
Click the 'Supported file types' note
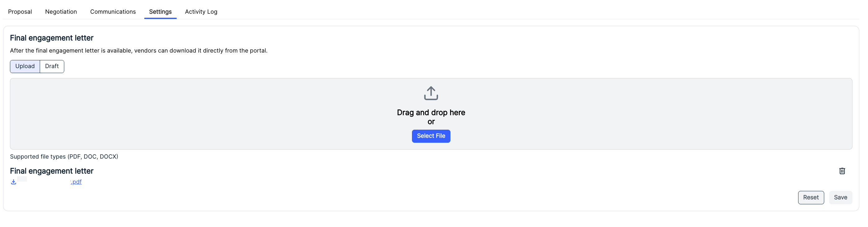64,156
